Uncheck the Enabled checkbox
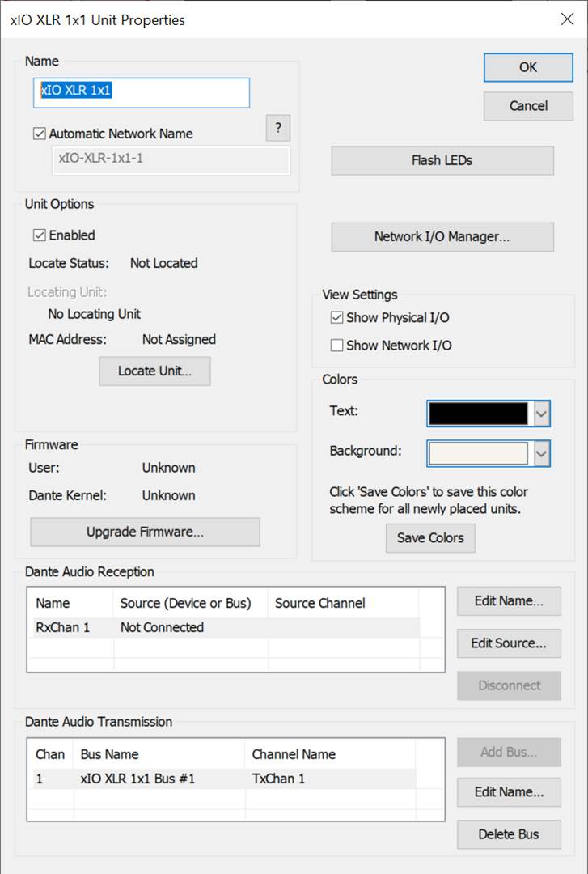 point(40,235)
